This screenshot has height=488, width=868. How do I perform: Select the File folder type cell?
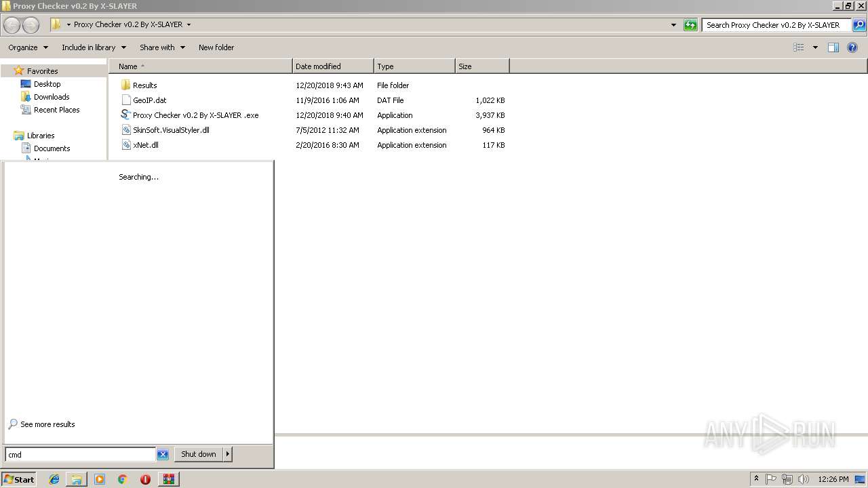click(393, 85)
